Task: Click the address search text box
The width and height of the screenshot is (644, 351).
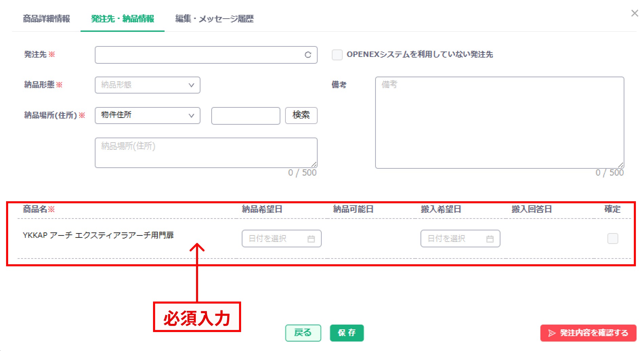Action: [x=245, y=116]
